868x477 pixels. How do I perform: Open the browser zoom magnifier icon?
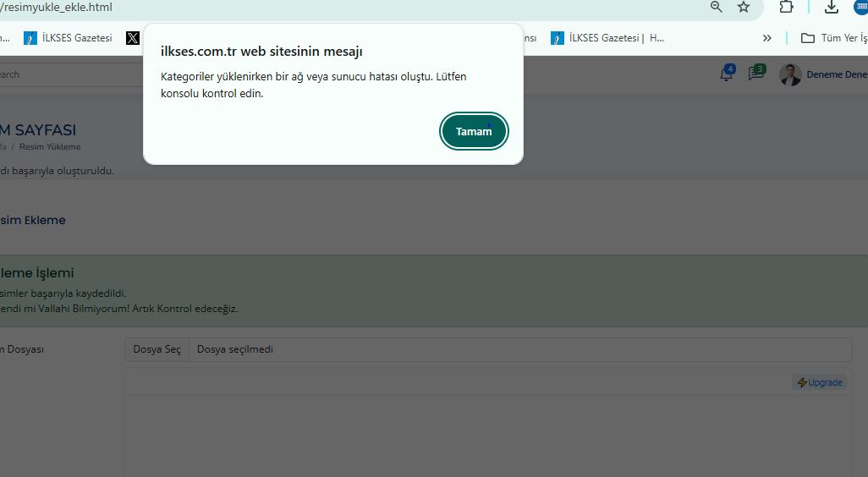coord(717,8)
